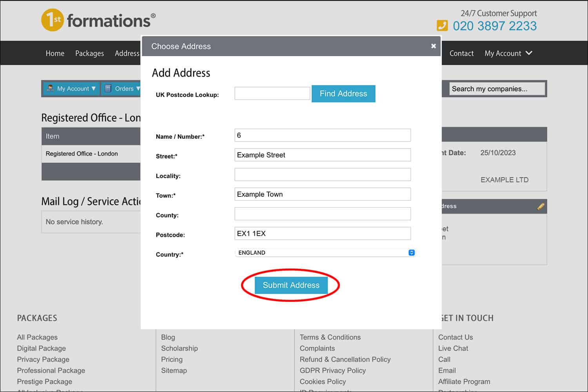This screenshot has width=588, height=392.
Task: Click the person icon next to My Account
Action: click(50, 88)
